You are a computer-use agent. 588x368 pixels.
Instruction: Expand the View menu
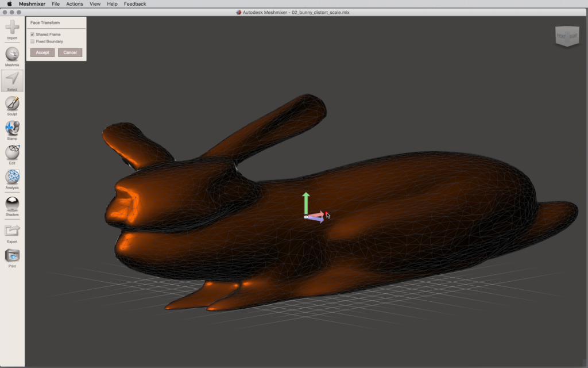coord(95,4)
